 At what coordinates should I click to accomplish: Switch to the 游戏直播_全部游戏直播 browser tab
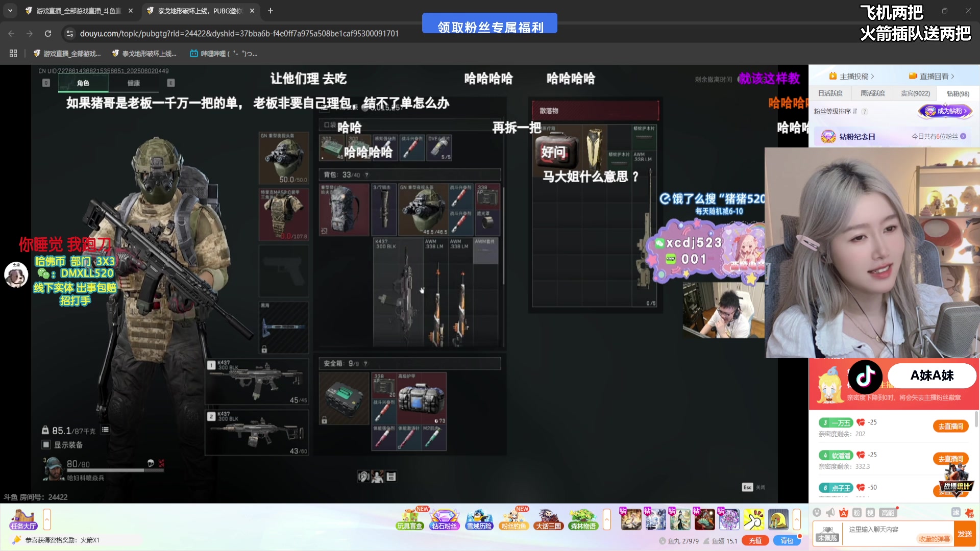pos(78,11)
